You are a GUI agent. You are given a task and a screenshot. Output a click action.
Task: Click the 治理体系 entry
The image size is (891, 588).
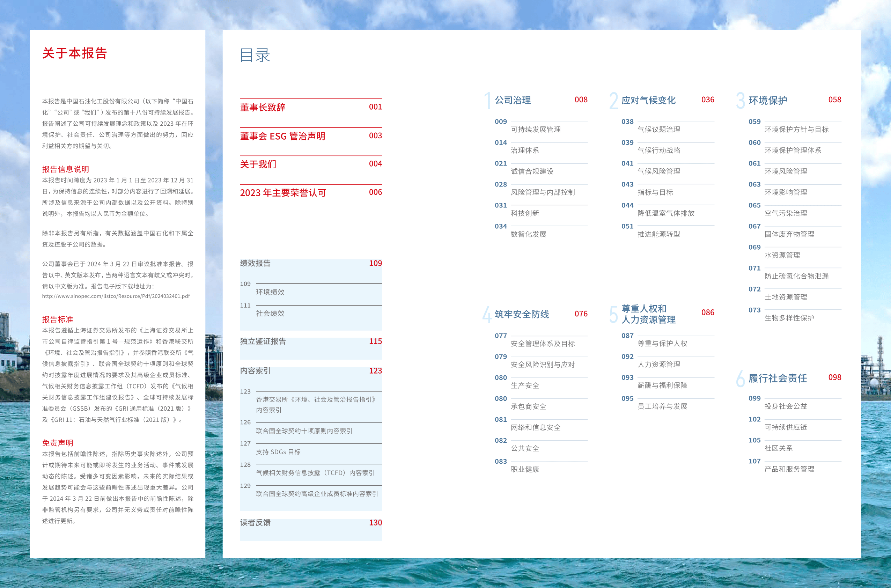tap(525, 150)
